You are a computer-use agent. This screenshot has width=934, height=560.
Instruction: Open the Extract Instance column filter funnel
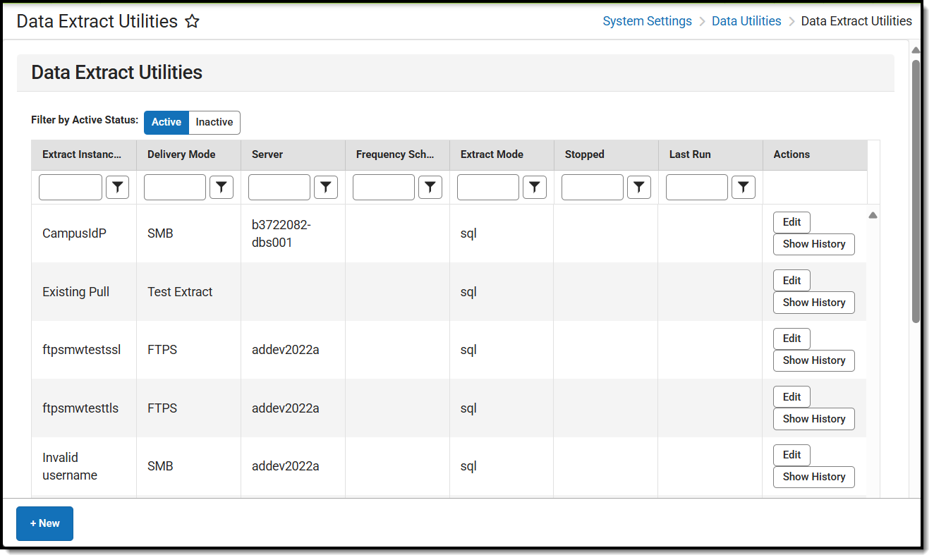[x=117, y=187]
